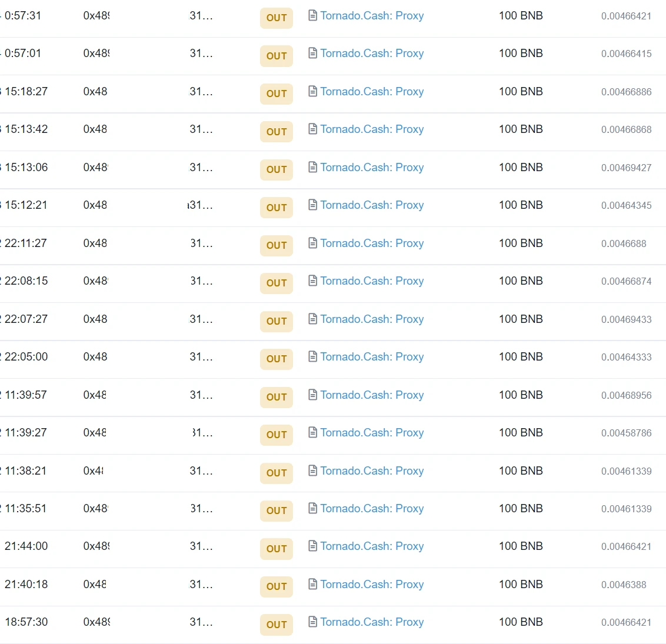The image size is (666, 644).
Task: Click the OUT badge in the 15:18:27 row
Action: point(277,94)
